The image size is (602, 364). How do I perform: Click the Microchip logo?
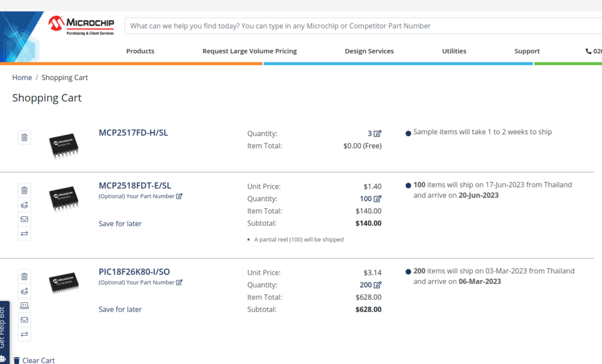(x=81, y=25)
